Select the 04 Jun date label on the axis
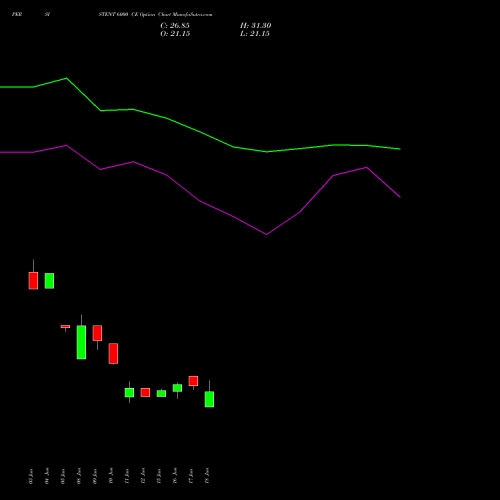 coord(47,476)
